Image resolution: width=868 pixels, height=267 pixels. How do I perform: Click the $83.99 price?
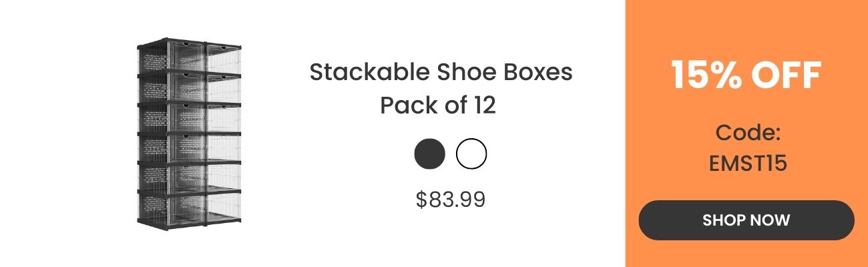click(450, 199)
